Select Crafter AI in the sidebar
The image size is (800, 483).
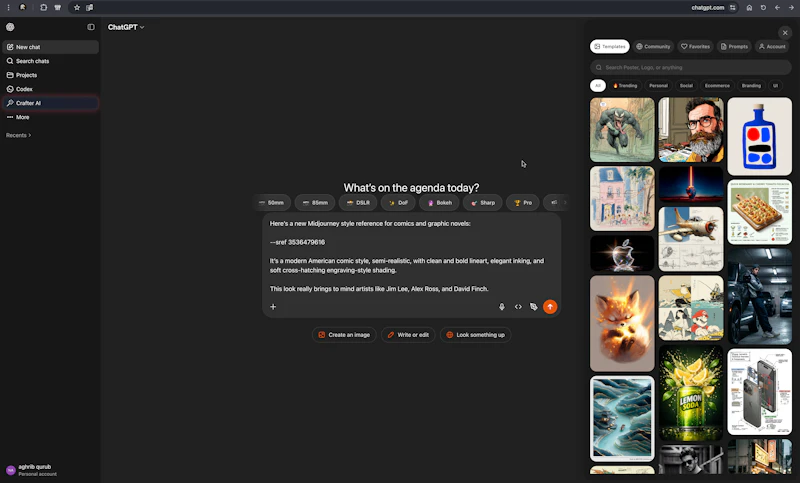(x=51, y=103)
